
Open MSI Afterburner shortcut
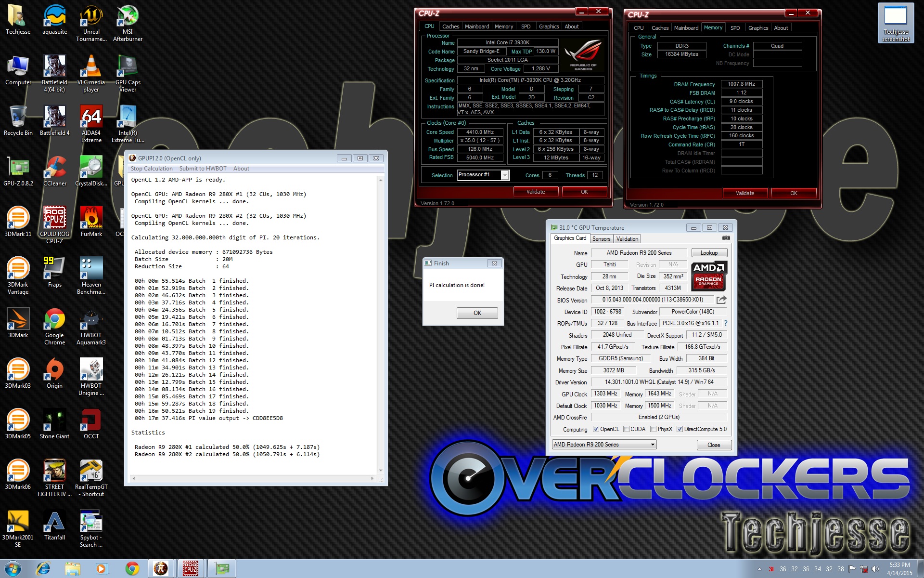coord(128,24)
